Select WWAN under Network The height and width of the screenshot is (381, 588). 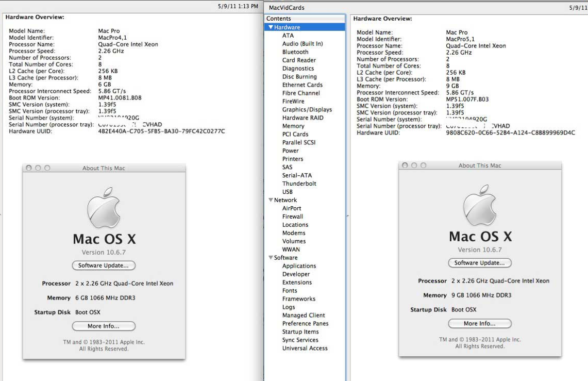click(291, 250)
